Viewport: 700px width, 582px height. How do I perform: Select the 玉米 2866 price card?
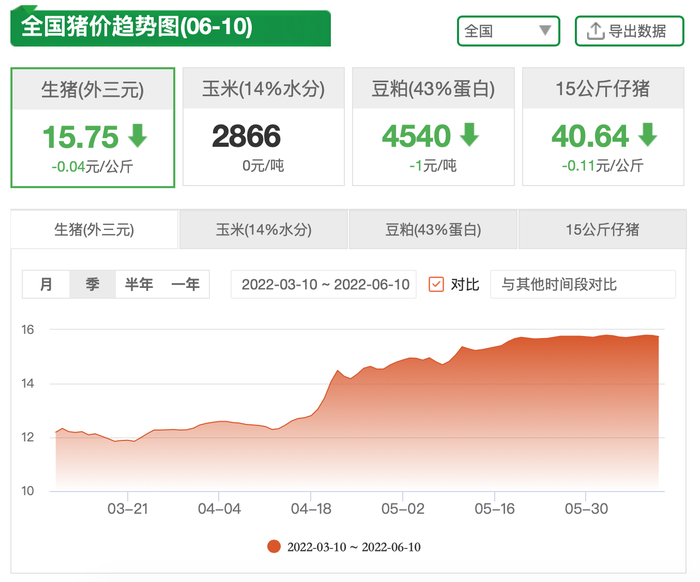pos(263,127)
